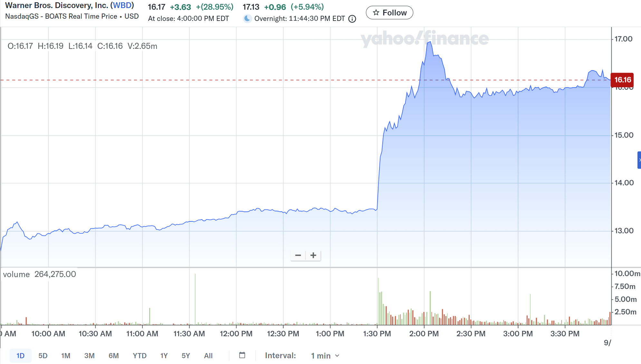
Task: Click the 2:00 PM time axis label
Action: (x=424, y=334)
